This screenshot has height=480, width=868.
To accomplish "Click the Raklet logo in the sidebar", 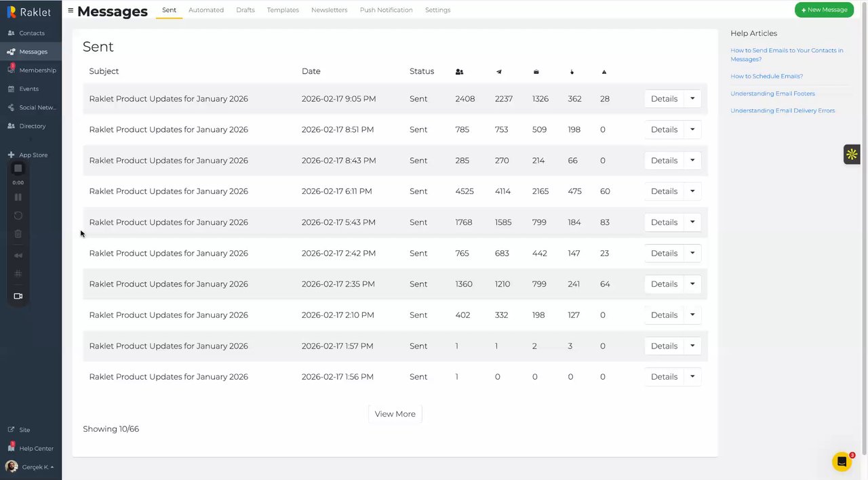I will 29,12.
